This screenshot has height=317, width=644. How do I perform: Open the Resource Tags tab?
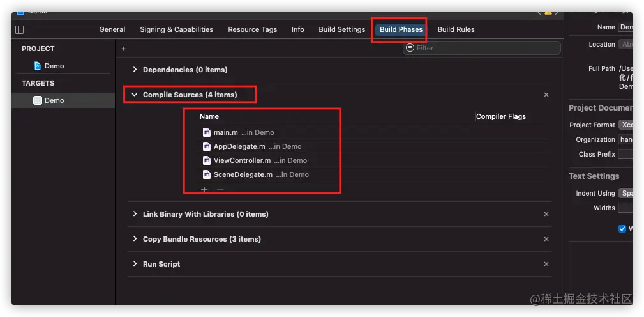(253, 29)
